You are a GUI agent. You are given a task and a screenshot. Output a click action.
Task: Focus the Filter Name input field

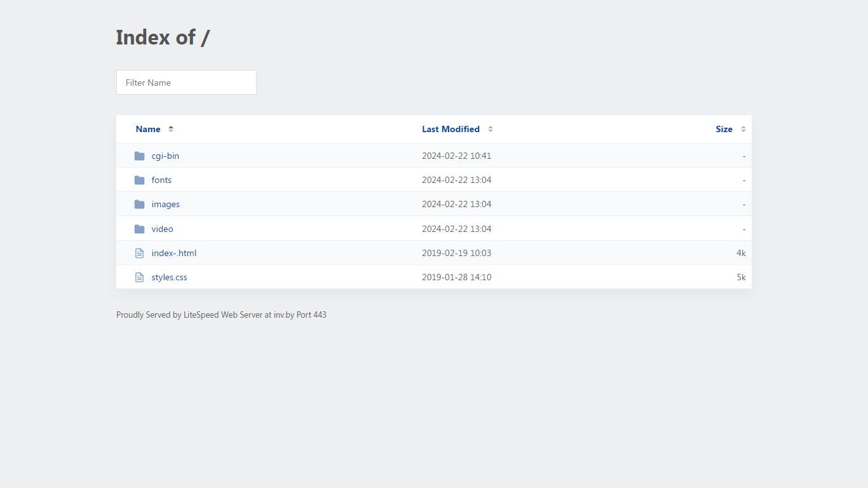pyautogui.click(x=186, y=83)
